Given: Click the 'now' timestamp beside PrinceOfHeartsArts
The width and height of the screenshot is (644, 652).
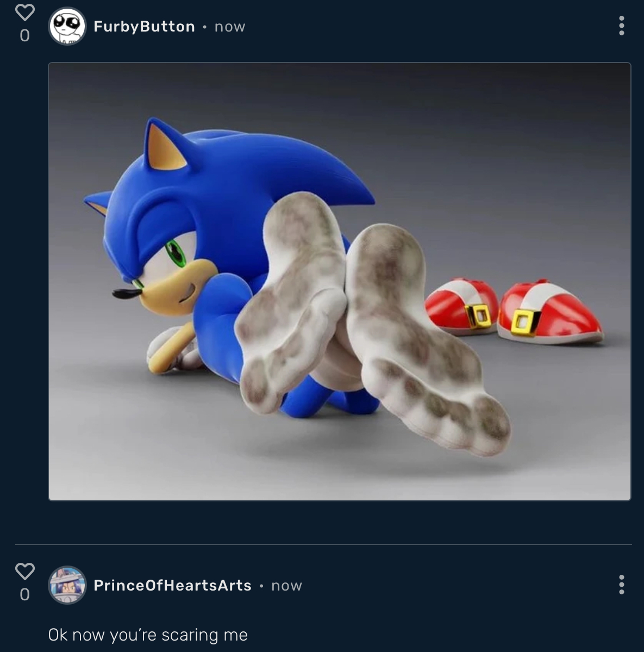Looking at the screenshot, I should (x=287, y=586).
